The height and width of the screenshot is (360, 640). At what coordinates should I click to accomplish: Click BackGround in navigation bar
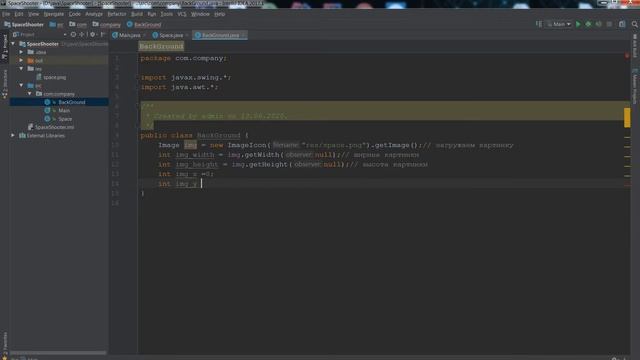tap(144, 24)
